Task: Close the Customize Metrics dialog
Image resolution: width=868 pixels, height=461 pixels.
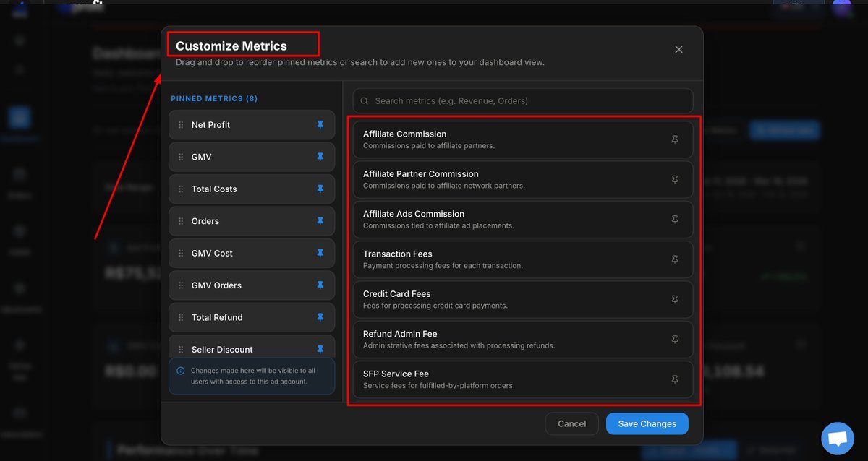Action: [678, 49]
